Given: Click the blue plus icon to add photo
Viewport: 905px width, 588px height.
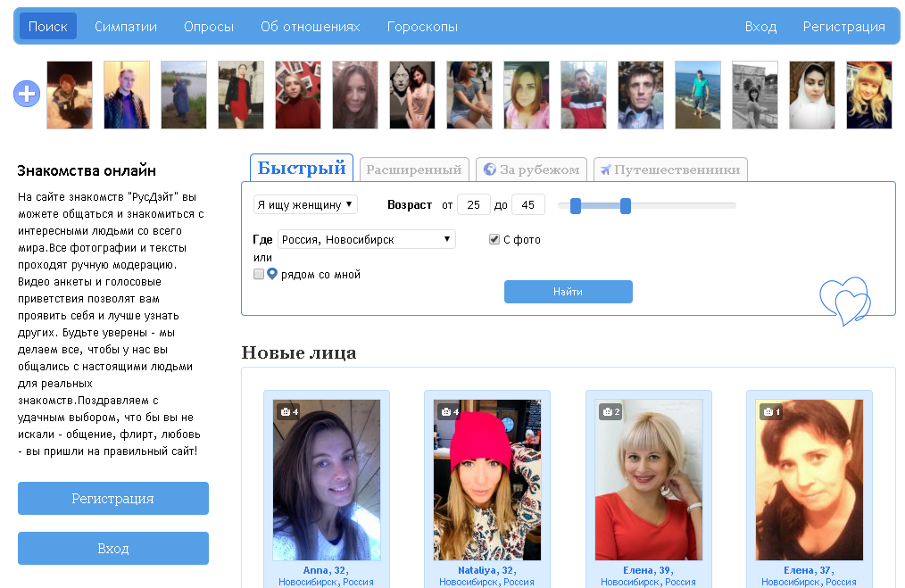Looking at the screenshot, I should tap(27, 94).
